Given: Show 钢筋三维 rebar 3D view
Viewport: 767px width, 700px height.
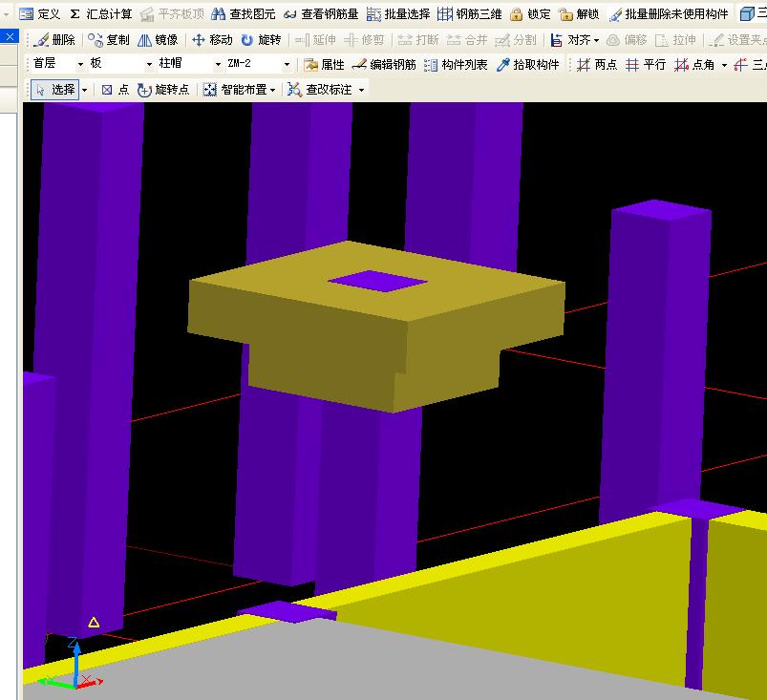Looking at the screenshot, I should [470, 14].
